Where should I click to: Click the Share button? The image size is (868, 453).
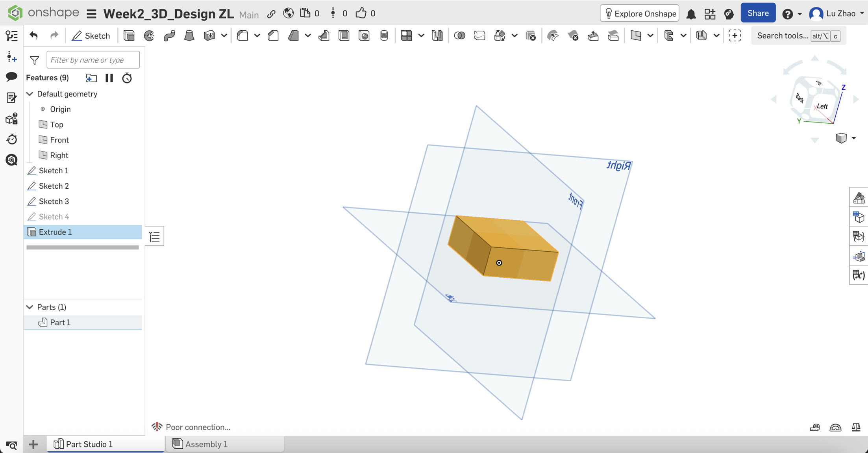tap(758, 13)
